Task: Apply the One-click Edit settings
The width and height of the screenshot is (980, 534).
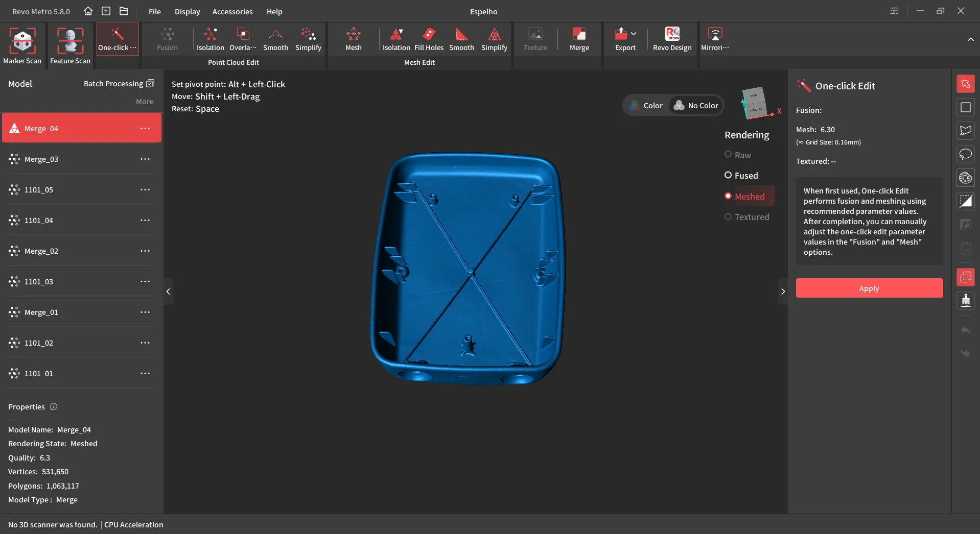Action: (x=869, y=288)
